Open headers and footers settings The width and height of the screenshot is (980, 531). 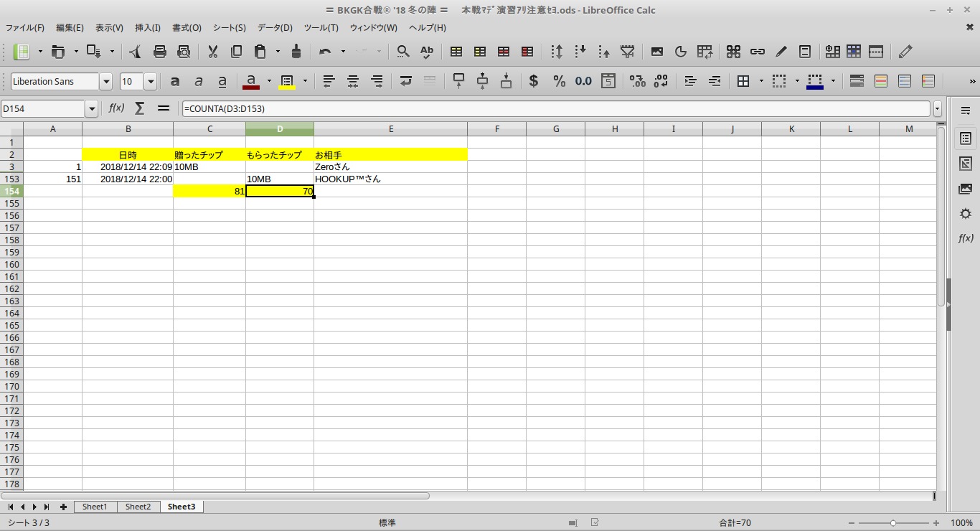pyautogui.click(x=804, y=52)
